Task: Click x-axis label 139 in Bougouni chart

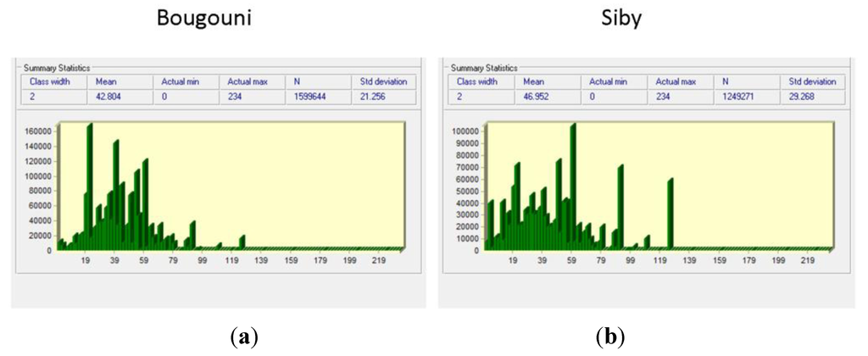Action: coord(262,259)
